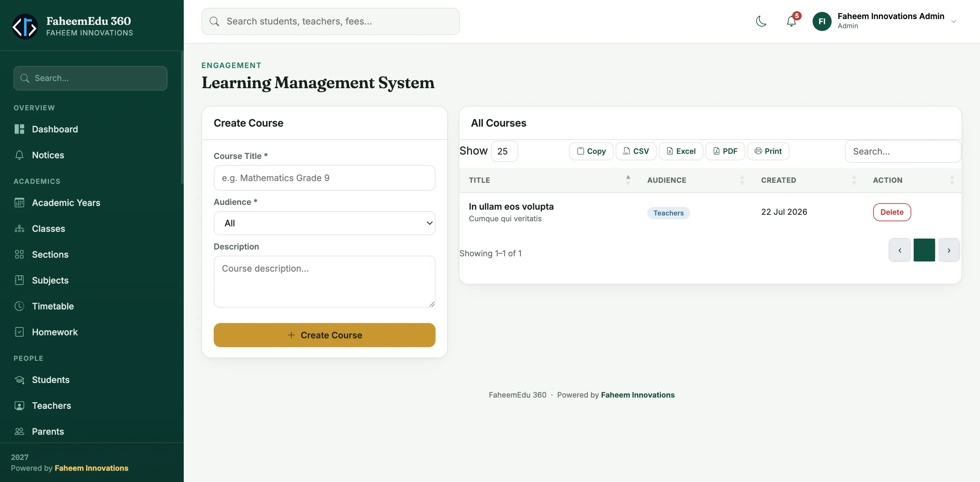
Task: Click the Create Course button
Action: (x=325, y=335)
